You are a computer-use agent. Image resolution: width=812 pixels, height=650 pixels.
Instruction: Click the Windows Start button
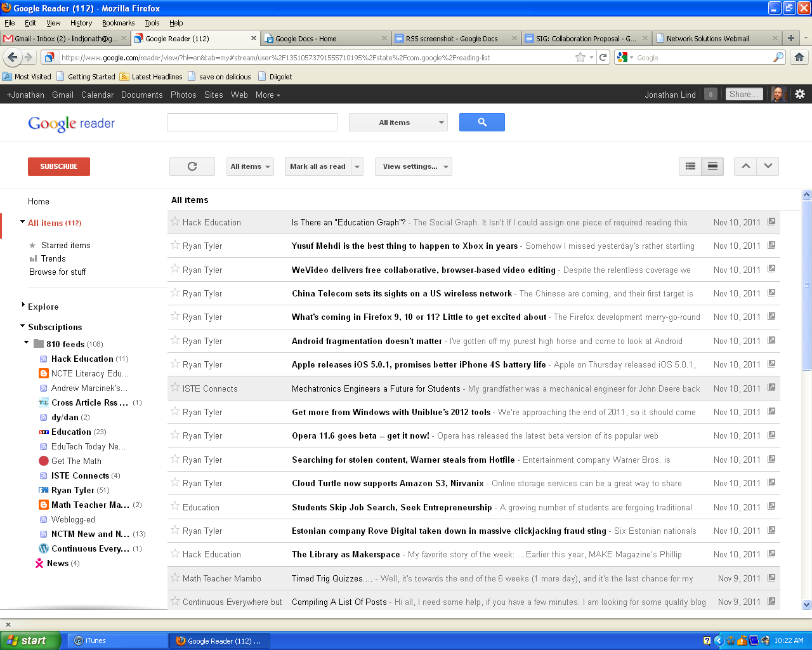tap(30, 640)
